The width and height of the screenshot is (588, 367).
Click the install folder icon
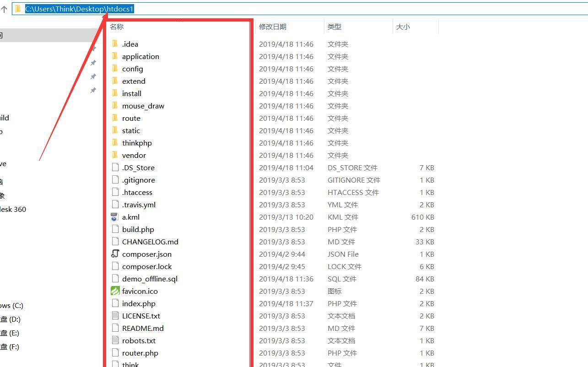click(115, 93)
